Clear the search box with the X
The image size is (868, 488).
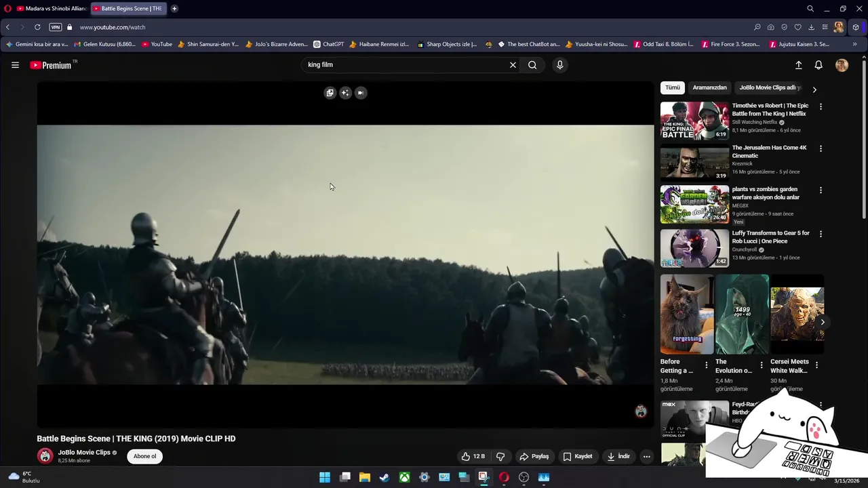[513, 65]
